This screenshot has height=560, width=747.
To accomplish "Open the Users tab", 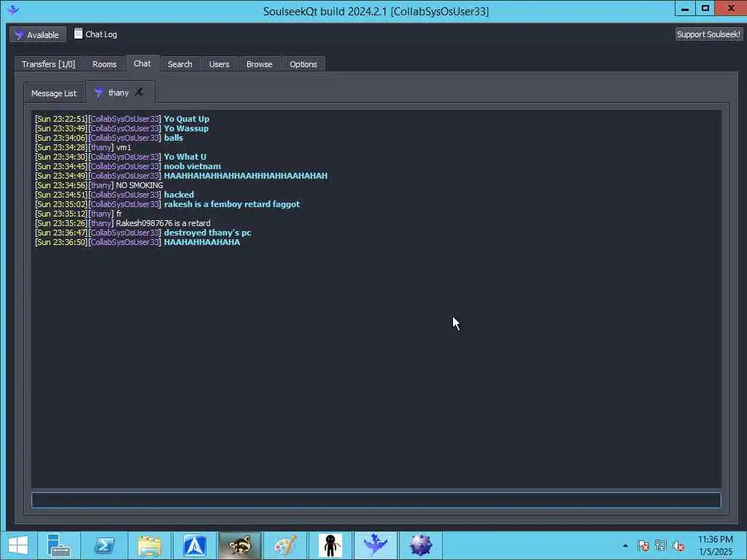I will tap(219, 64).
